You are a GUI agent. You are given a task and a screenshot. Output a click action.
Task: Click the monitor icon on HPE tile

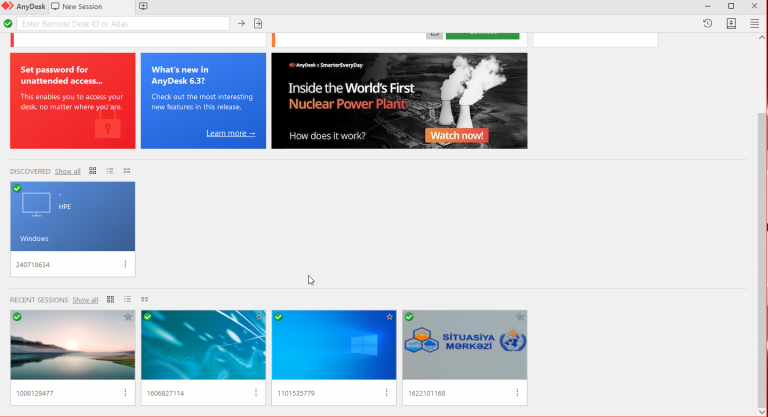[x=36, y=204]
